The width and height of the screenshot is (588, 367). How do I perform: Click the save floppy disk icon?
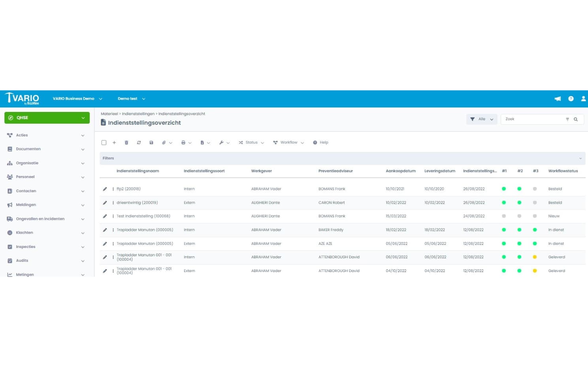click(x=151, y=143)
